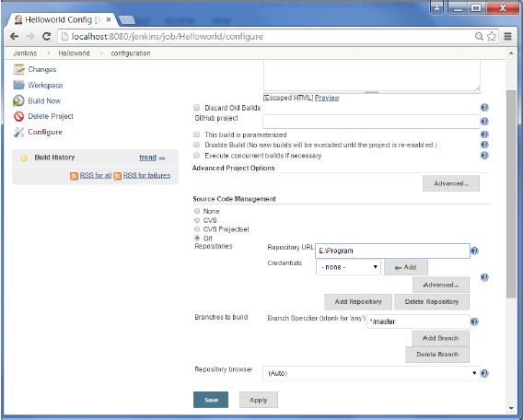Open help for Repository URL
The height and width of the screenshot is (420, 523).
(474, 251)
